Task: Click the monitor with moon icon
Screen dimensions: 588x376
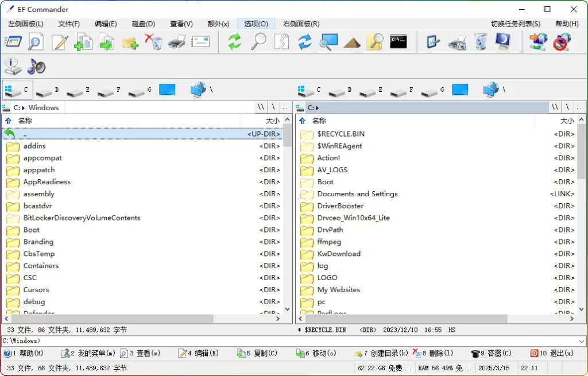Action: pos(503,41)
